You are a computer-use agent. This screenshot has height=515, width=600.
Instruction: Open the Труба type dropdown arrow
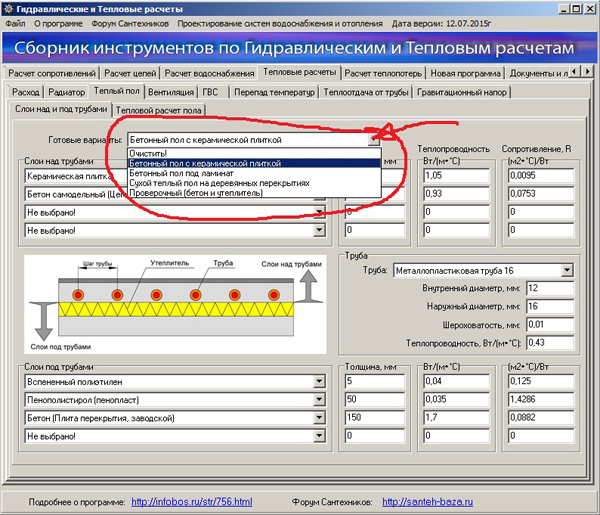tap(567, 271)
